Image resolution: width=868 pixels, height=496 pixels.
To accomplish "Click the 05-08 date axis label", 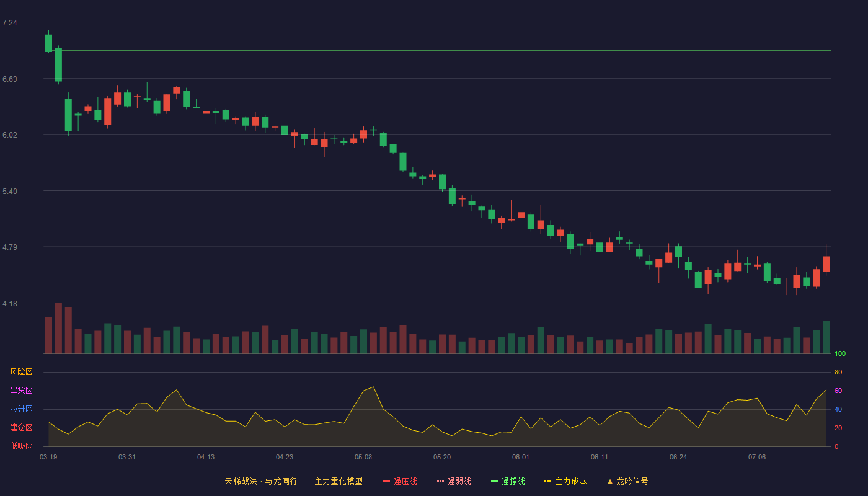I will pos(363,457).
